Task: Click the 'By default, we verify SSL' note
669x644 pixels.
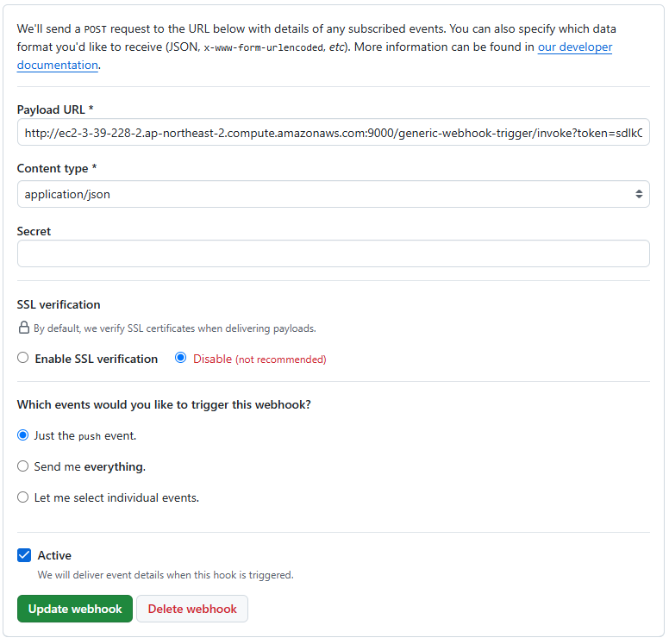Action: (x=175, y=328)
